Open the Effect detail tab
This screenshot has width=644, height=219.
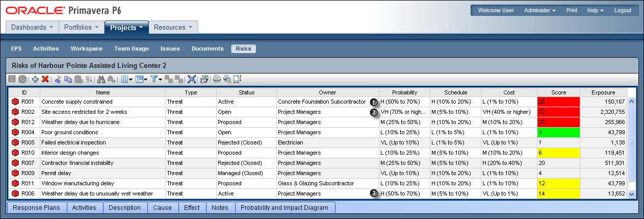tap(192, 208)
